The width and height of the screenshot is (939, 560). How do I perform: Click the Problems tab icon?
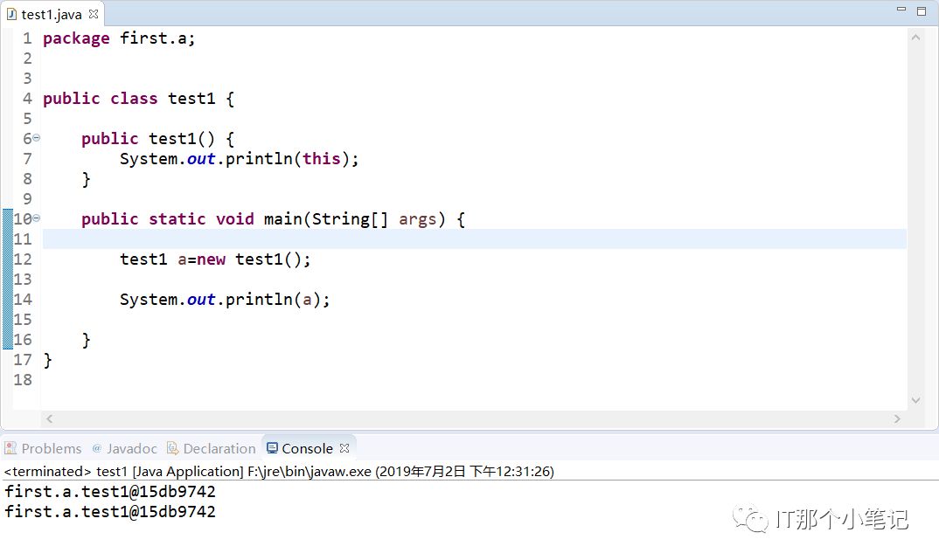coord(10,448)
